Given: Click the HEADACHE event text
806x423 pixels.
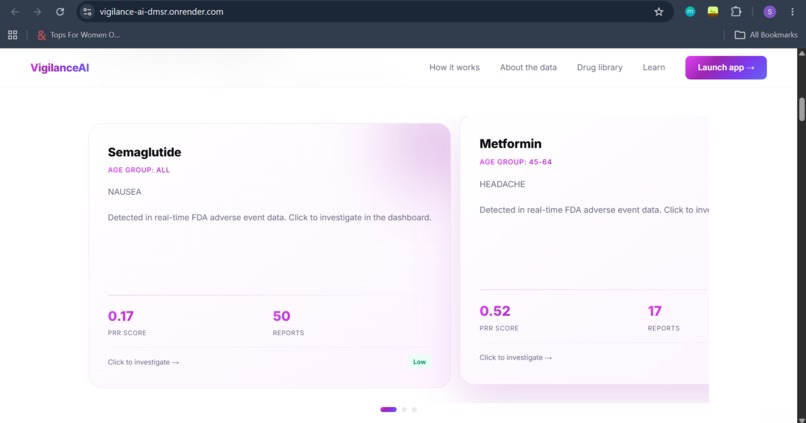Looking at the screenshot, I should [502, 184].
